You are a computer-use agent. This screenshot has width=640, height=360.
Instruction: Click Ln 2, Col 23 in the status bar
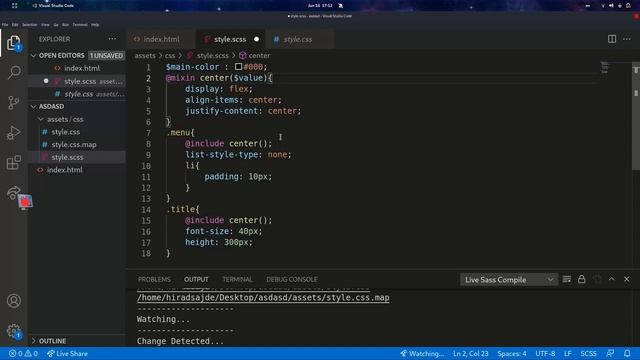(471, 353)
